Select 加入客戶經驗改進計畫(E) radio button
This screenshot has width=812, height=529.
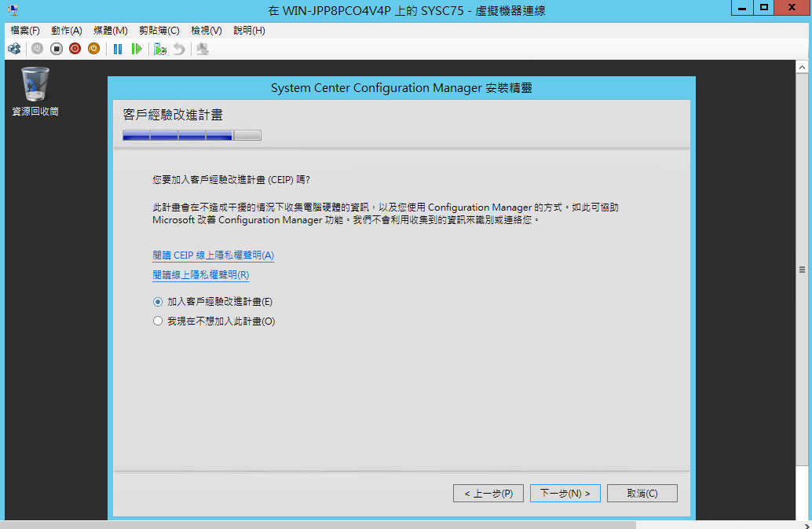158,302
